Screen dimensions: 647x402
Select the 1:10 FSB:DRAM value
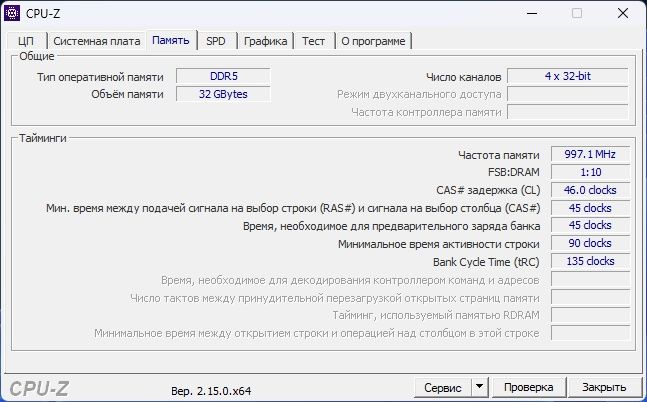click(x=590, y=172)
